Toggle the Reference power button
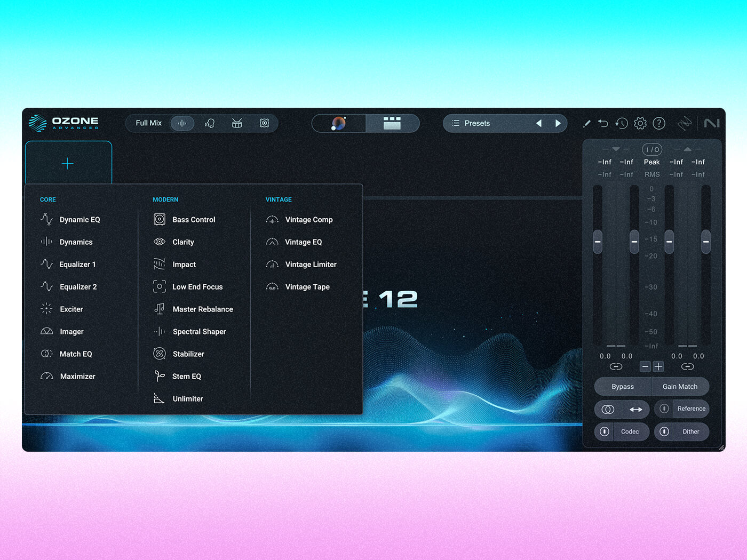Image resolution: width=747 pixels, height=560 pixels. point(664,409)
